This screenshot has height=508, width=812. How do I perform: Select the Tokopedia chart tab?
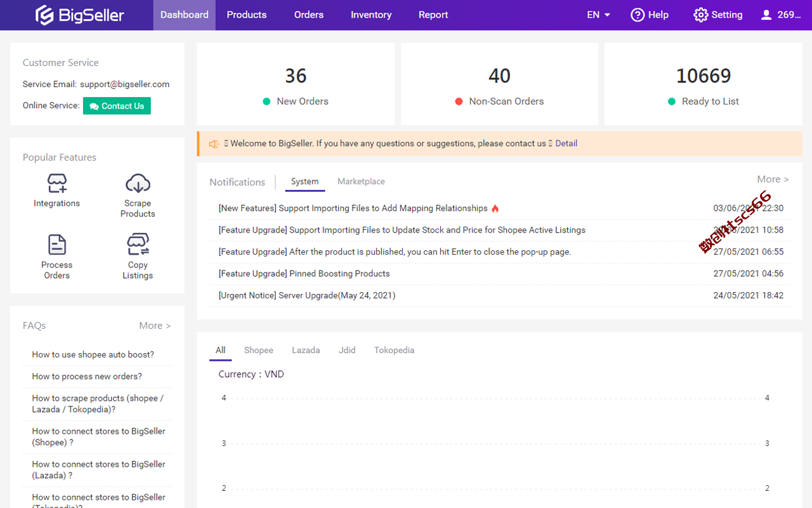pyautogui.click(x=394, y=351)
